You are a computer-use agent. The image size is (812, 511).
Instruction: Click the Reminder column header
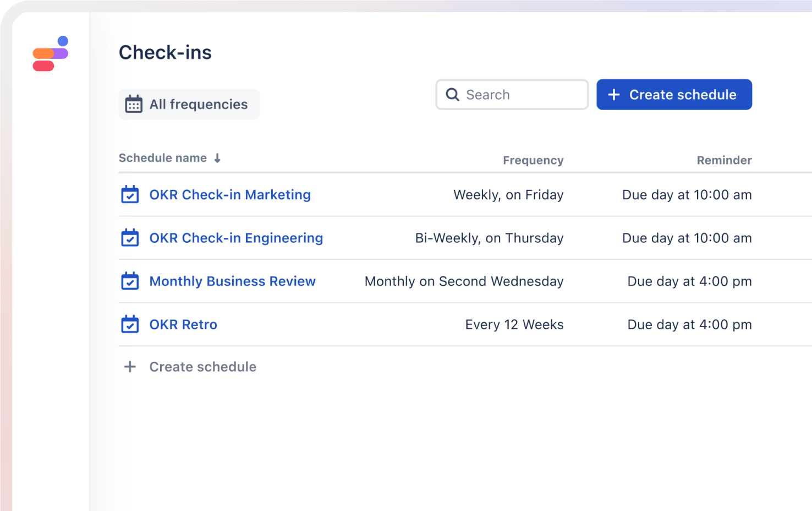(x=724, y=160)
